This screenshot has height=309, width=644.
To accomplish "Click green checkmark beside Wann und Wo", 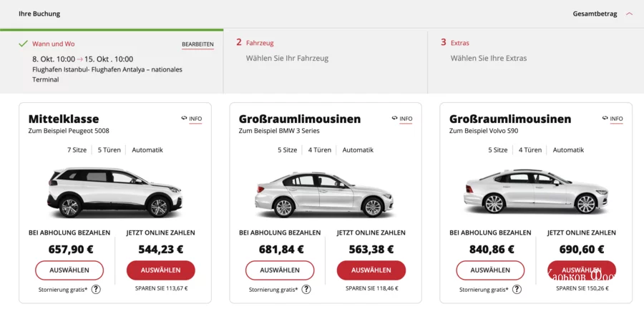I will [x=24, y=44].
